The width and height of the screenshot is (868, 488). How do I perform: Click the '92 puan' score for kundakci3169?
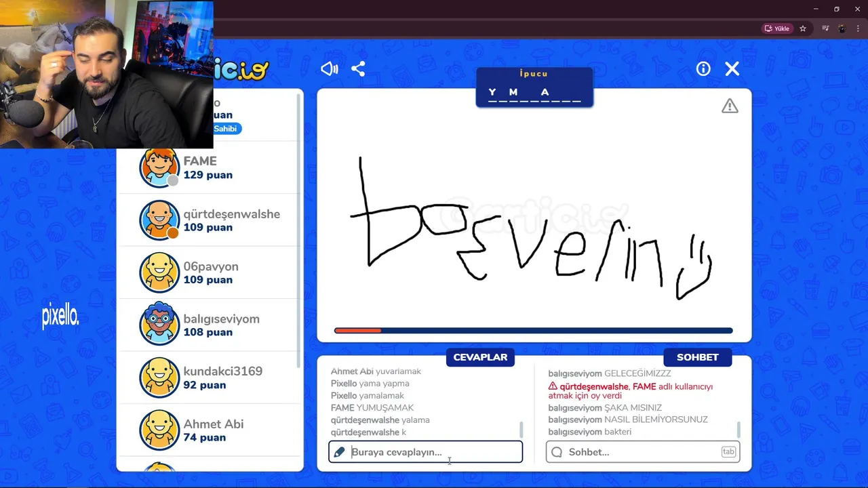(x=205, y=385)
